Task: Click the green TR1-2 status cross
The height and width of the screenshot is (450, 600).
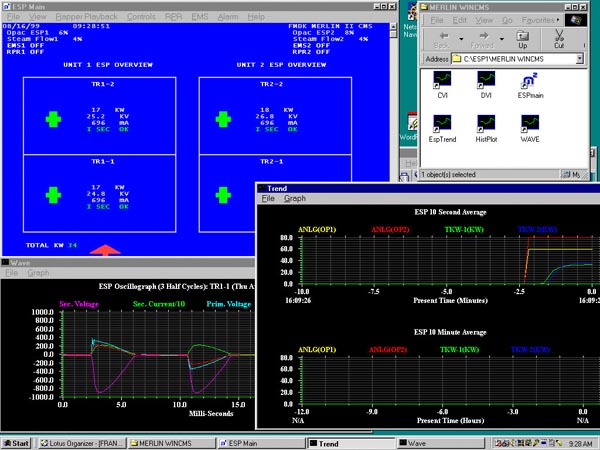Action: coord(53,119)
